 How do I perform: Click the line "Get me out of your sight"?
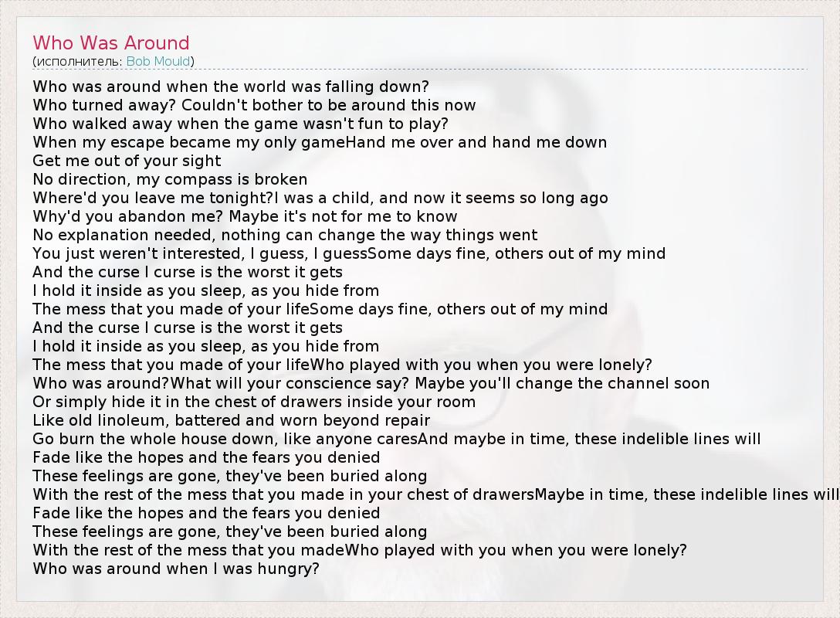pyautogui.click(x=127, y=161)
